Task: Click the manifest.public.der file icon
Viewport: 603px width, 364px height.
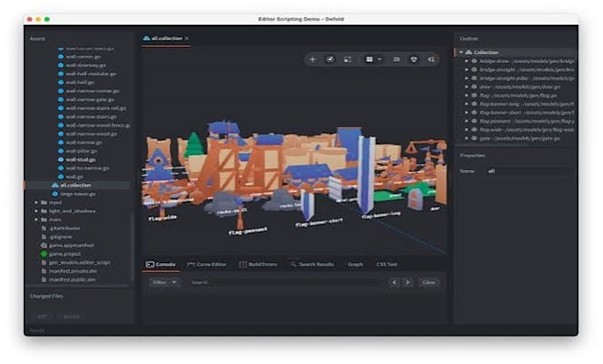Action: 43,280
